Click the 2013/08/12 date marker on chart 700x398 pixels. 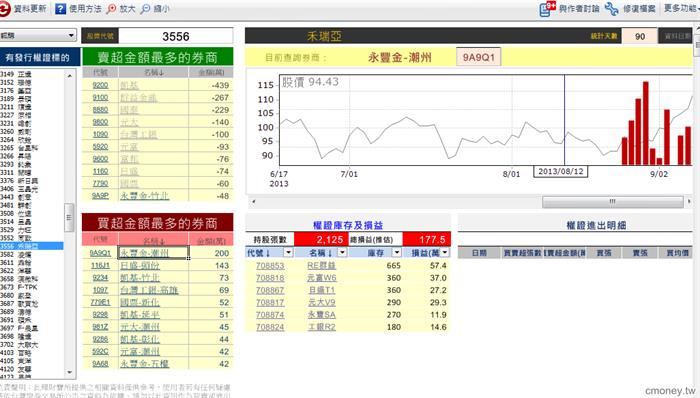coord(561,171)
